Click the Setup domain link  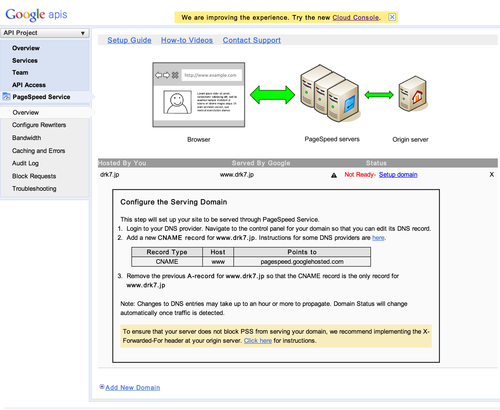pyautogui.click(x=398, y=175)
